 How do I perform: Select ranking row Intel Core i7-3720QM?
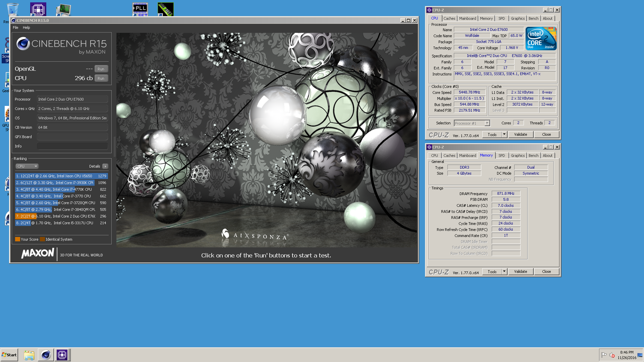point(61,203)
